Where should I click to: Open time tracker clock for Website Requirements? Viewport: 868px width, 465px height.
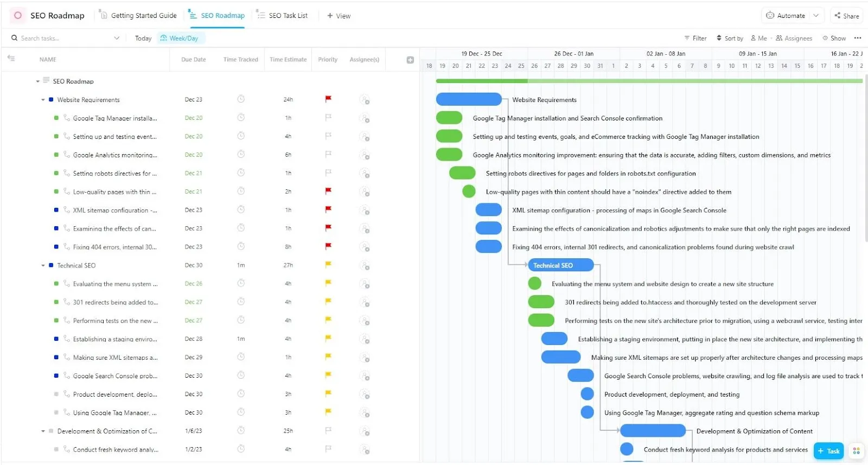241,99
